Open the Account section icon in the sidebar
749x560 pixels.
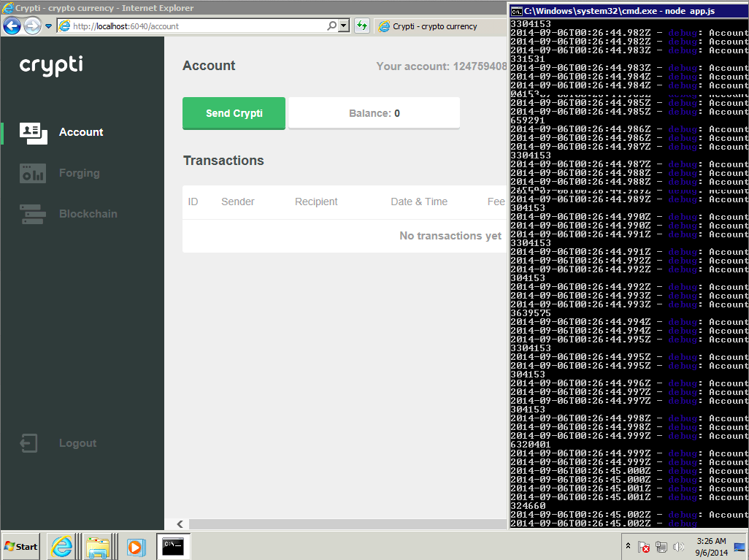34,134
